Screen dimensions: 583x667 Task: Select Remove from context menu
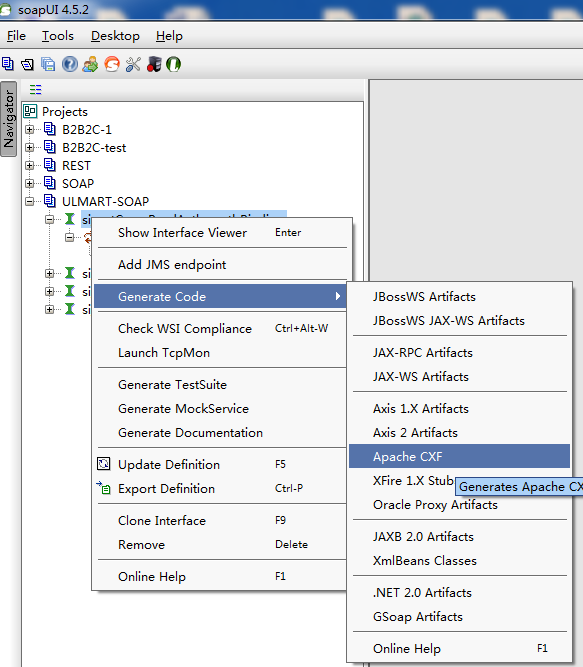click(x=222, y=545)
